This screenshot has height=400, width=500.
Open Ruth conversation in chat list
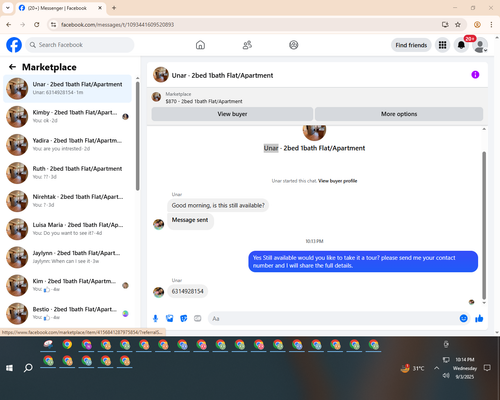tap(67, 173)
